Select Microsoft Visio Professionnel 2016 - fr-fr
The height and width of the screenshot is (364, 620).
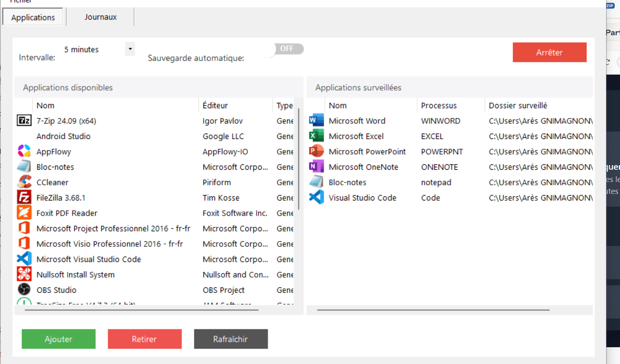(109, 244)
